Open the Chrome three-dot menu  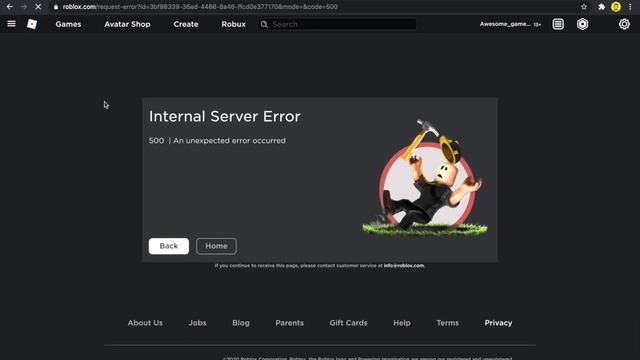[630, 7]
